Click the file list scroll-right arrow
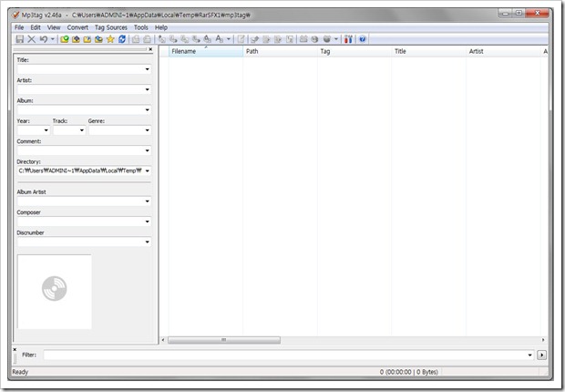The width and height of the screenshot is (565, 392). point(543,340)
